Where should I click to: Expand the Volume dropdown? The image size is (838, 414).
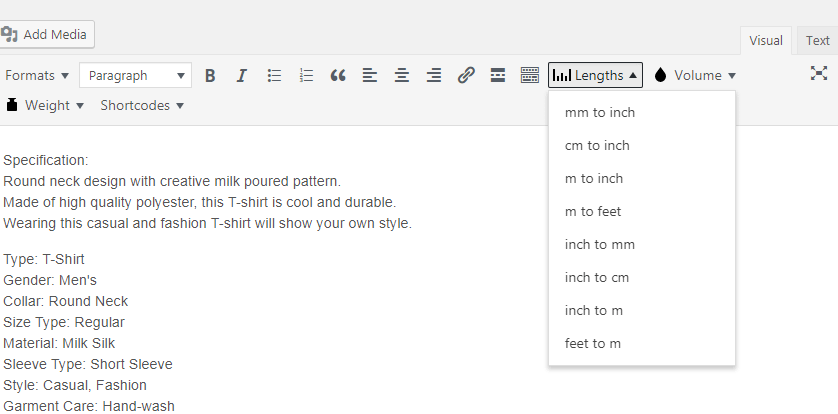click(695, 75)
